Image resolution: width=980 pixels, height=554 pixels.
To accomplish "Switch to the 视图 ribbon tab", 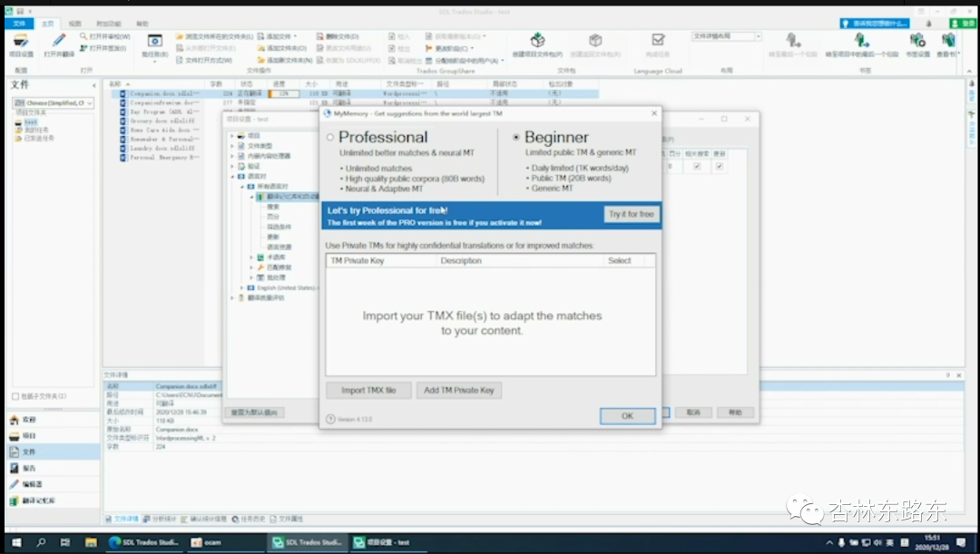I will click(75, 24).
